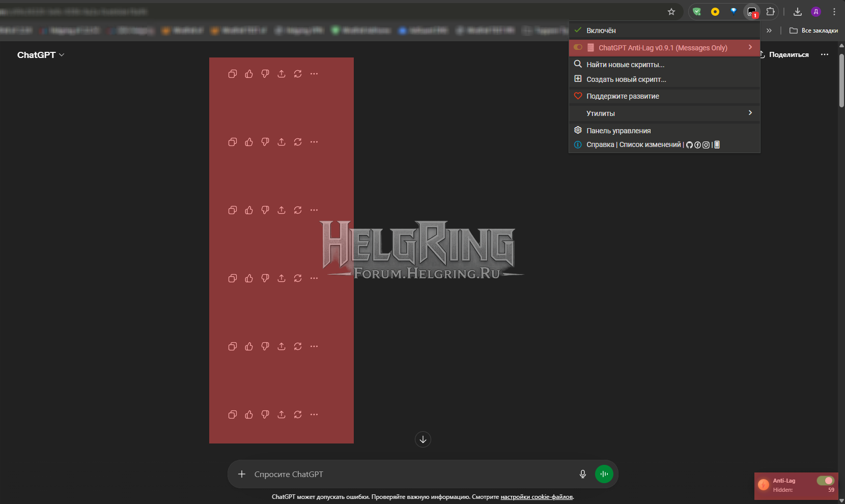Open the ChatGPT Anti-Lag v0.9.1 script entry

664,48
